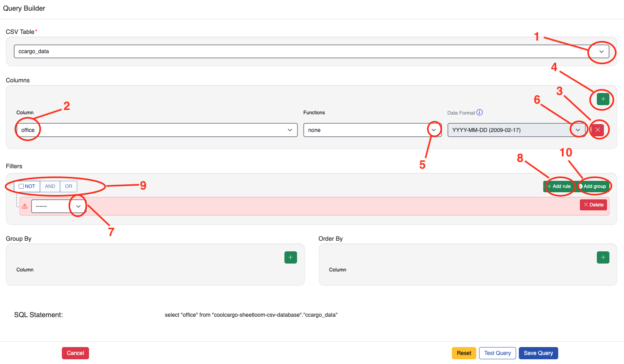624x364 pixels.
Task: Open the Date Format dropdown YYYY-MM-DD
Action: 517,130
